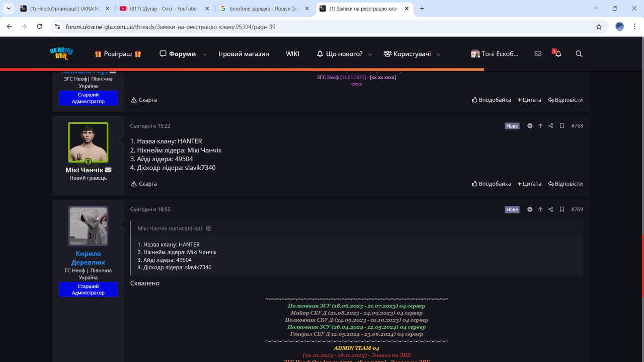
Task: Open post permalink #769
Action: [x=577, y=209]
